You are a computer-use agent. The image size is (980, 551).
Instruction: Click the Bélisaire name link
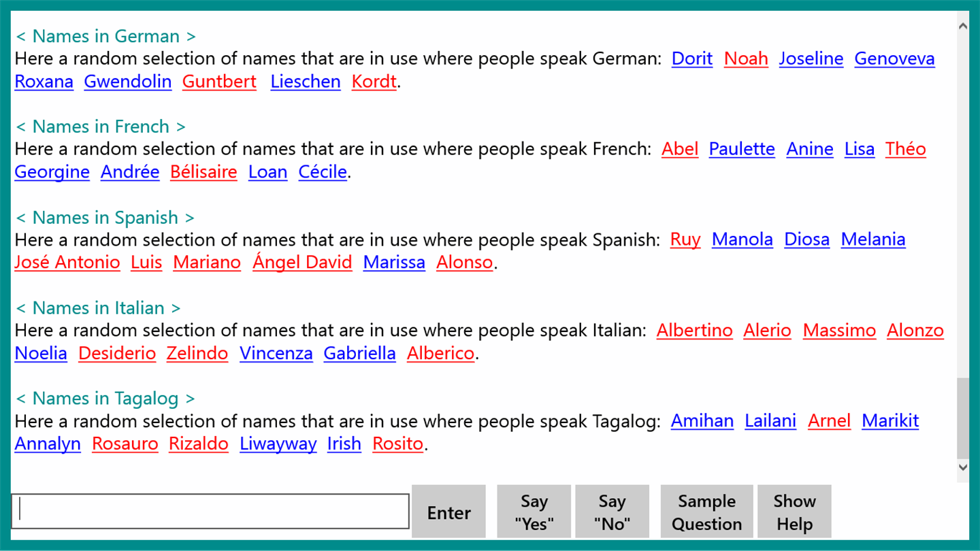tap(203, 172)
